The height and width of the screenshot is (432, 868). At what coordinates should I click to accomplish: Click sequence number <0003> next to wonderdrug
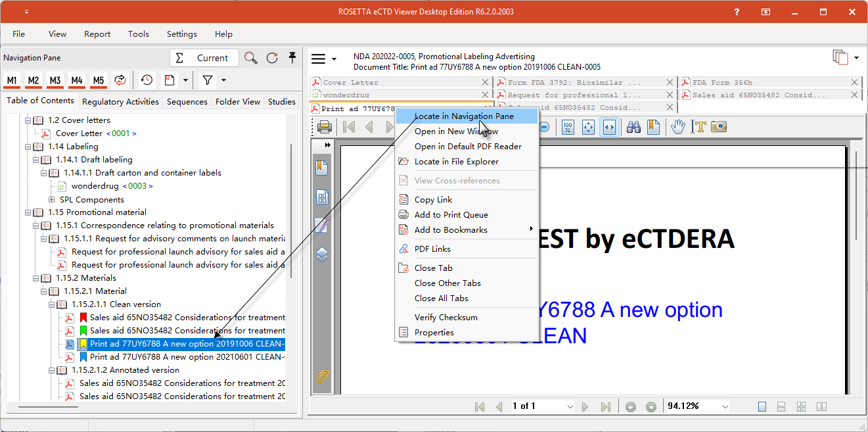click(139, 186)
